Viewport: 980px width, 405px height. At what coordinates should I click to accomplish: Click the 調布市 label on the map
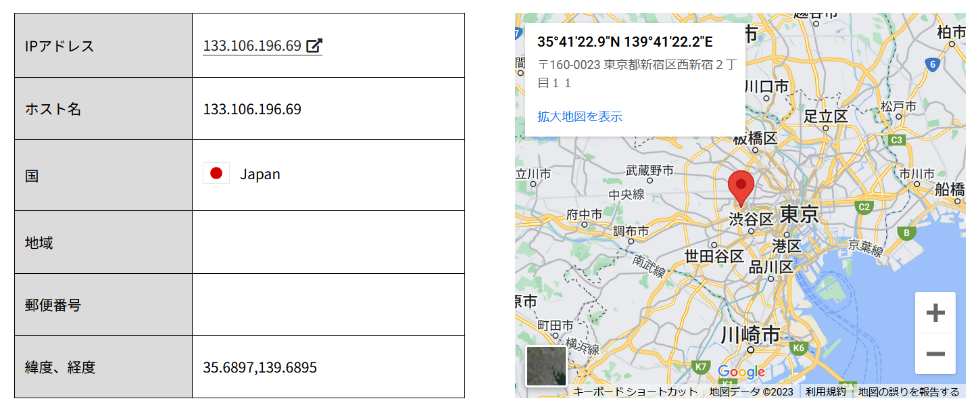click(631, 231)
